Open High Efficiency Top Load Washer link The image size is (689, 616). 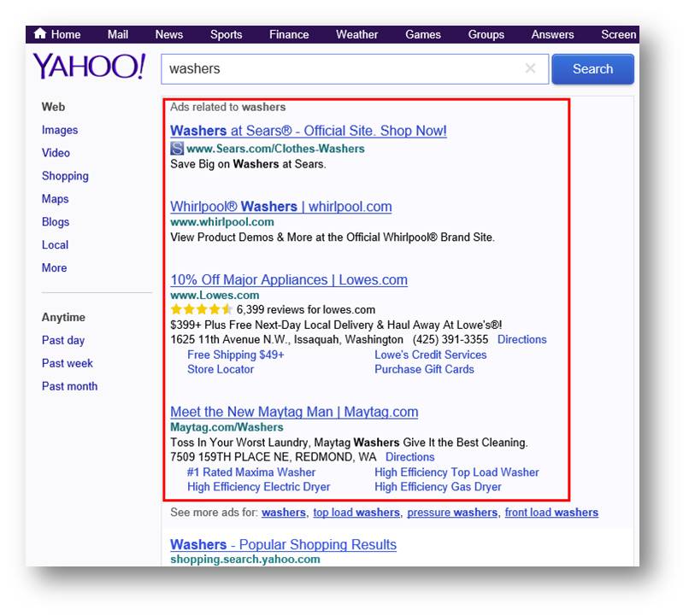[x=456, y=472]
